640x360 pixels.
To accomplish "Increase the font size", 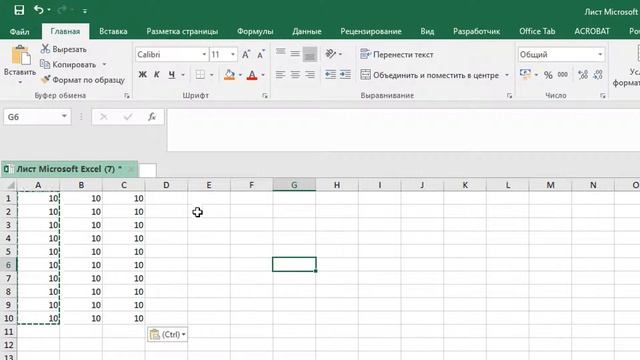I will [x=246, y=54].
